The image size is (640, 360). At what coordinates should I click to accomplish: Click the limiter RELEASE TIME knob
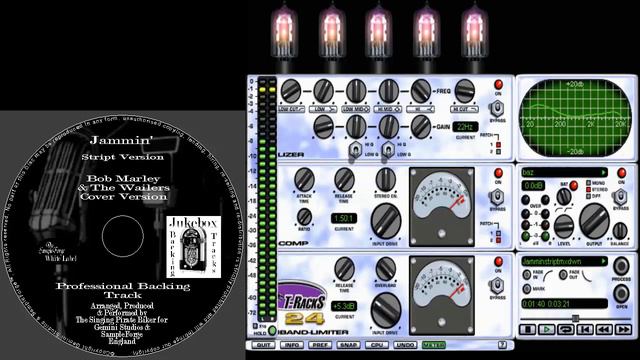[344, 269]
